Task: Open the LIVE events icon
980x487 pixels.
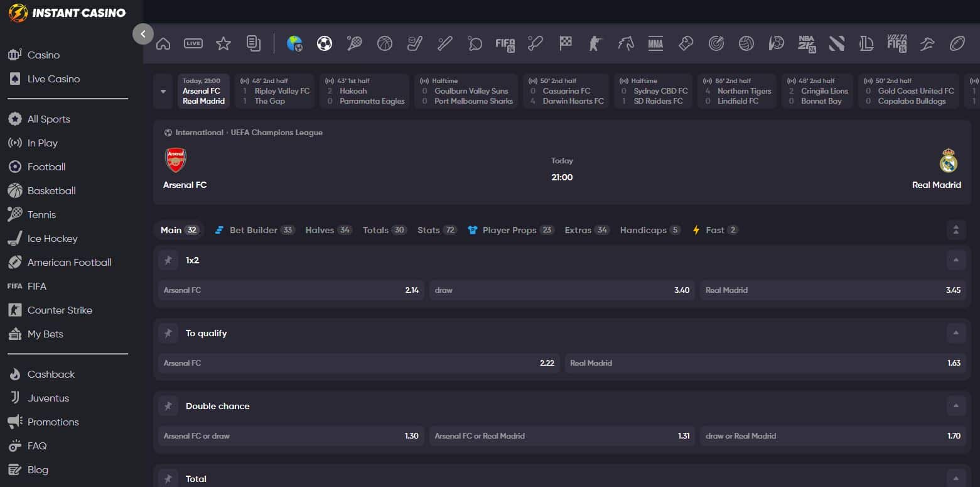Action: (193, 43)
